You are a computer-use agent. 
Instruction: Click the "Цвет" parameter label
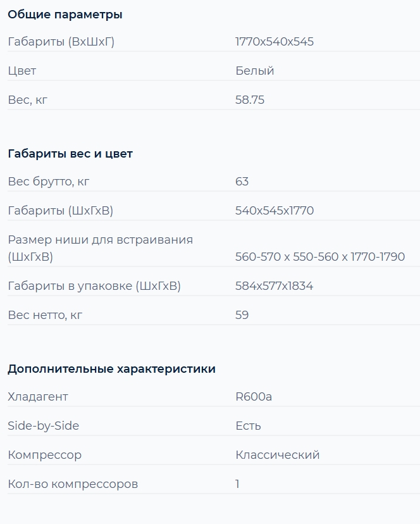(x=22, y=71)
